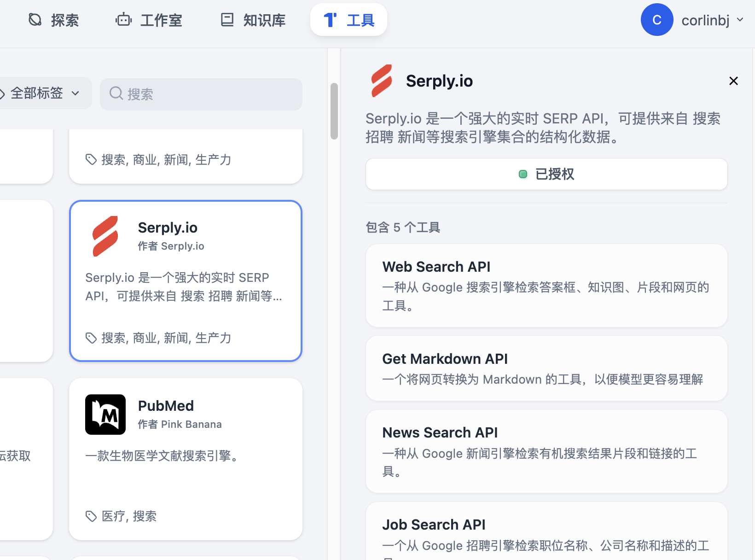This screenshot has height=560, width=755.
Task: Click the tool list vertical scrollbar
Action: point(334,111)
